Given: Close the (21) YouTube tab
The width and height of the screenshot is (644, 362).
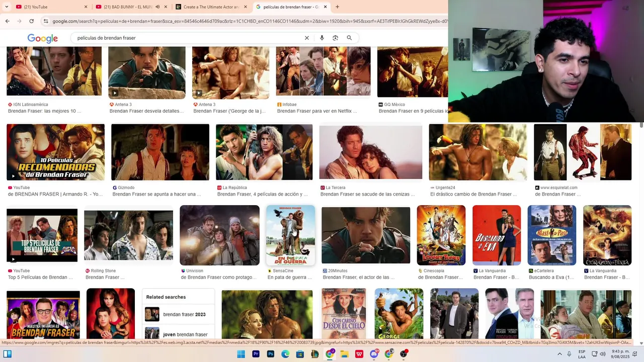Looking at the screenshot, I should click(86, 7).
